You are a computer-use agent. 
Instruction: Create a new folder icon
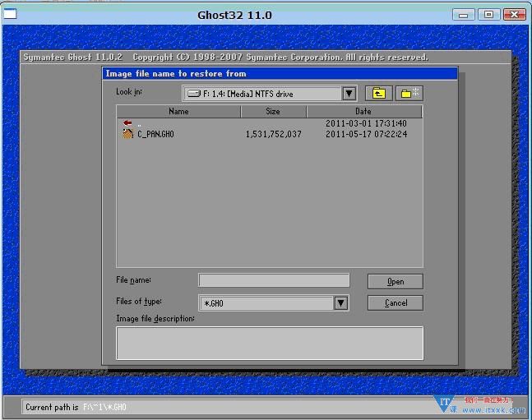coord(409,94)
